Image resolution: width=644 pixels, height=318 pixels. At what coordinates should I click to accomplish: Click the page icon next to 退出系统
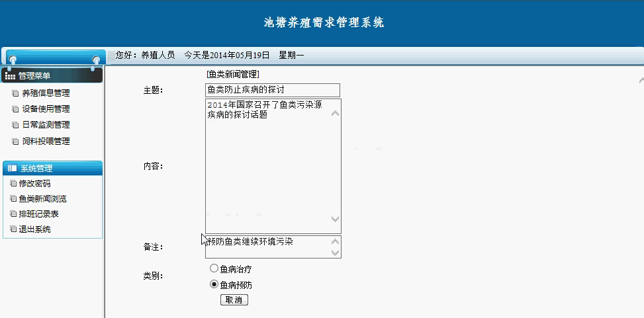13,229
